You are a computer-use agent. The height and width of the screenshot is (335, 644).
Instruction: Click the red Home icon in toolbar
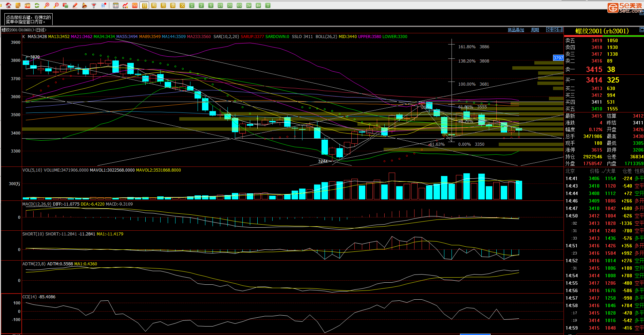pos(8,5)
